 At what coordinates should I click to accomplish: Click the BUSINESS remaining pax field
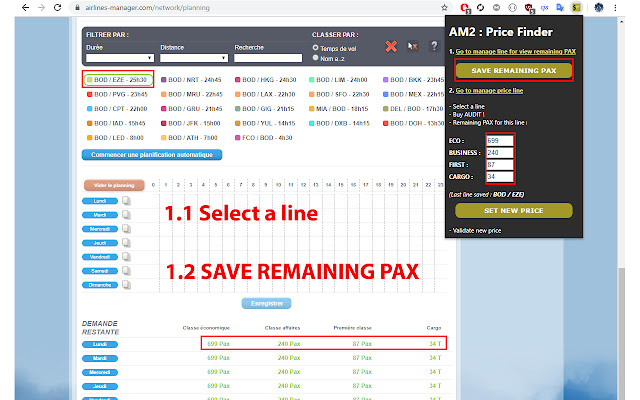(500, 153)
